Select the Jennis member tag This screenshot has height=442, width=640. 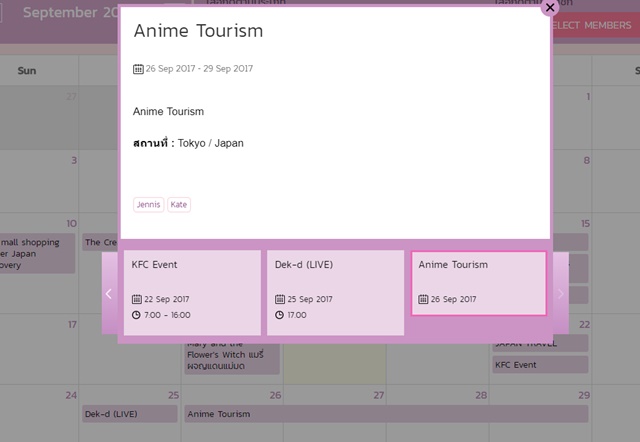(148, 205)
